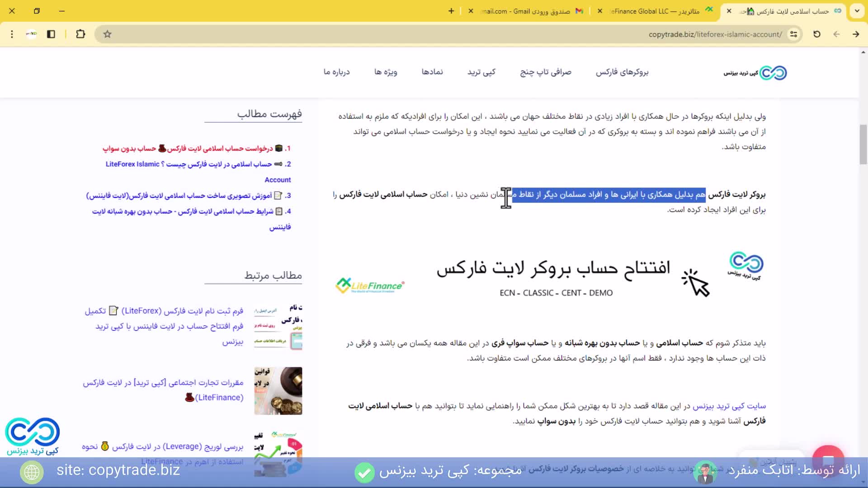Open the ویژه ها navigation menu
The image size is (868, 488).
(385, 72)
